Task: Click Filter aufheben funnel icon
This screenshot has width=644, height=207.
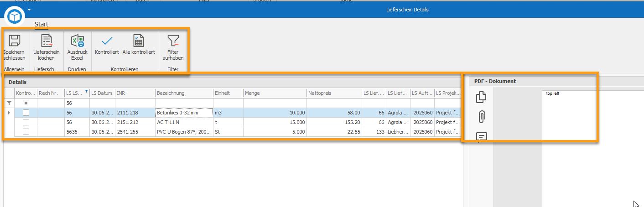Action: (x=172, y=41)
